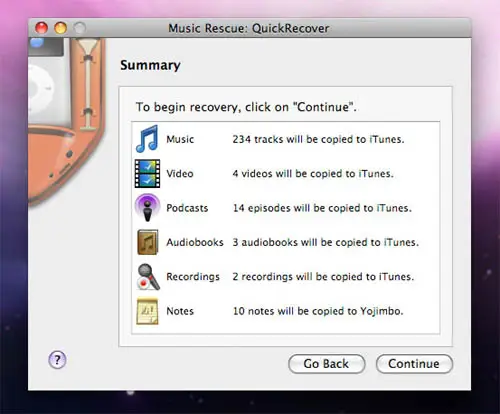500x414 pixels.
Task: Close the QuickRecover window with red button
Action: pos(41,28)
